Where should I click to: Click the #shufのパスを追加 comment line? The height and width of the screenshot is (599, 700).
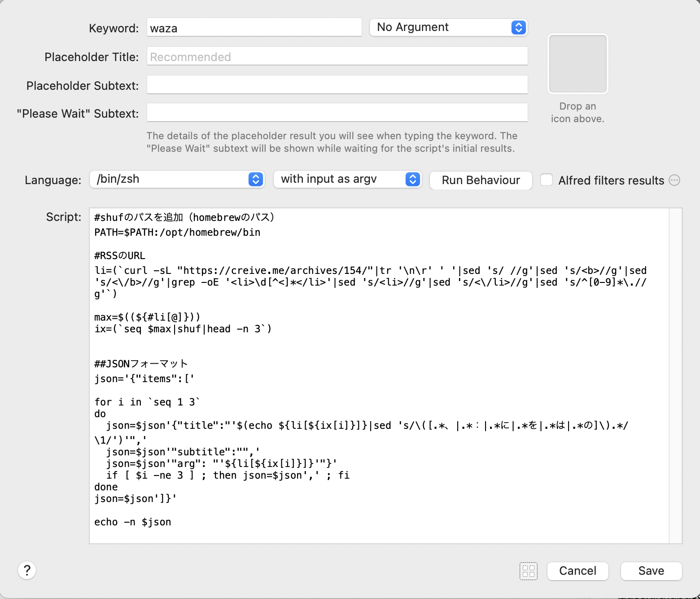click(184, 217)
